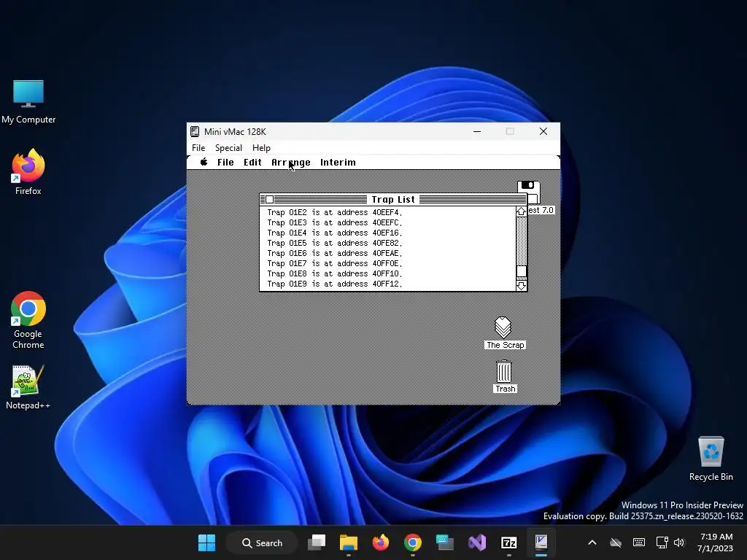Click the Trap List scroll down arrow
The height and width of the screenshot is (560, 747).
point(521,285)
